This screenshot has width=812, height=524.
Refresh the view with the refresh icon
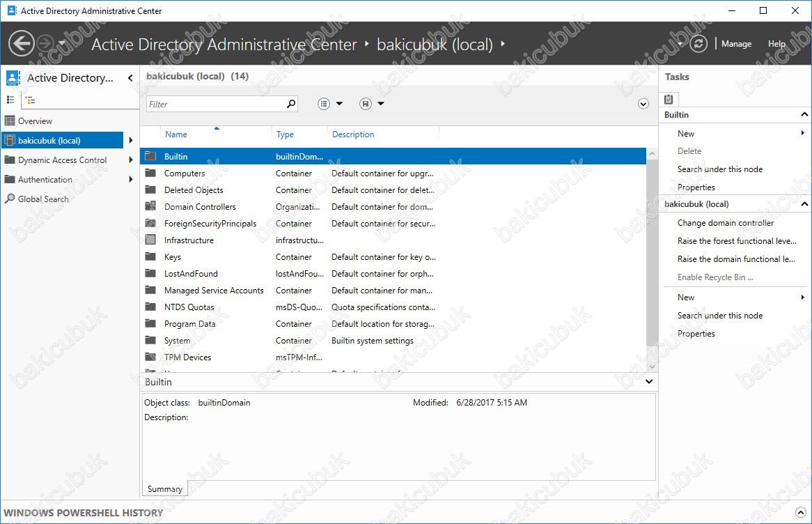pyautogui.click(x=698, y=43)
